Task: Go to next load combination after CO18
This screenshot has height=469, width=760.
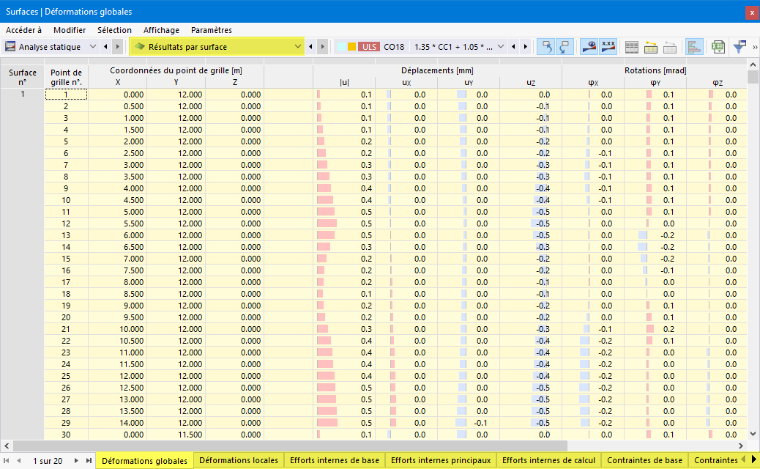Action: pyautogui.click(x=525, y=47)
